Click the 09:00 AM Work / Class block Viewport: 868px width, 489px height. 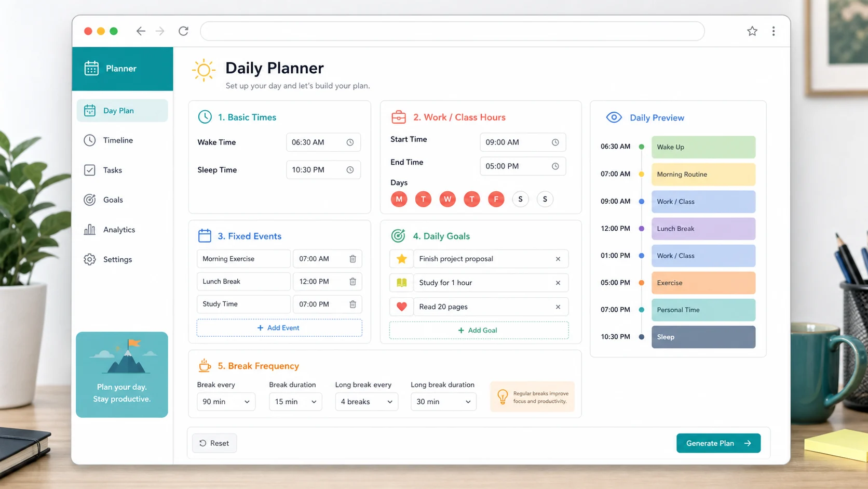[703, 202]
